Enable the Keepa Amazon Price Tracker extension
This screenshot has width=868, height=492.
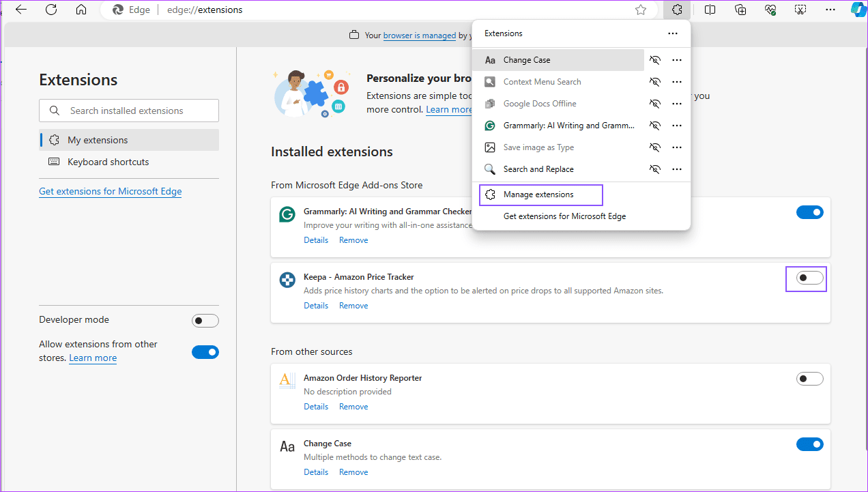(809, 278)
